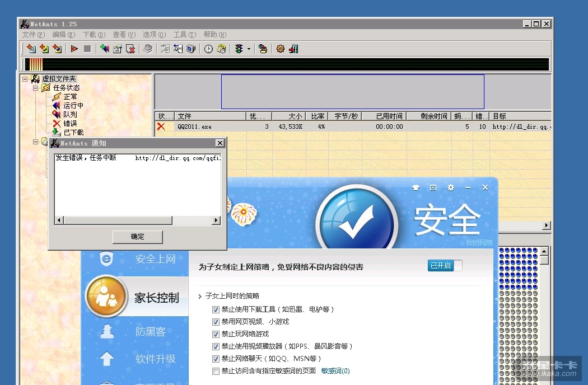This screenshot has height=385, width=588.
Task: Open the traffic light dropdown arrow
Action: pyautogui.click(x=249, y=49)
